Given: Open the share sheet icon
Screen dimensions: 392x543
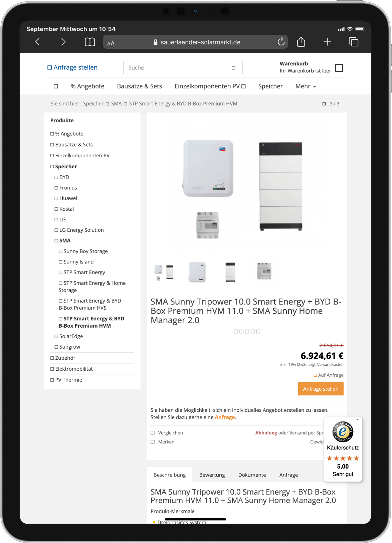Looking at the screenshot, I should (301, 42).
